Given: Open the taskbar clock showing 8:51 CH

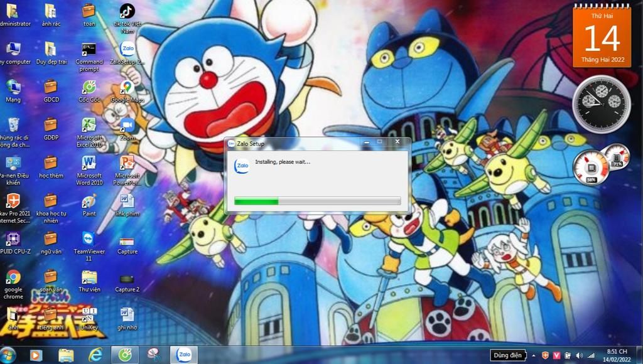Looking at the screenshot, I should click(x=617, y=355).
